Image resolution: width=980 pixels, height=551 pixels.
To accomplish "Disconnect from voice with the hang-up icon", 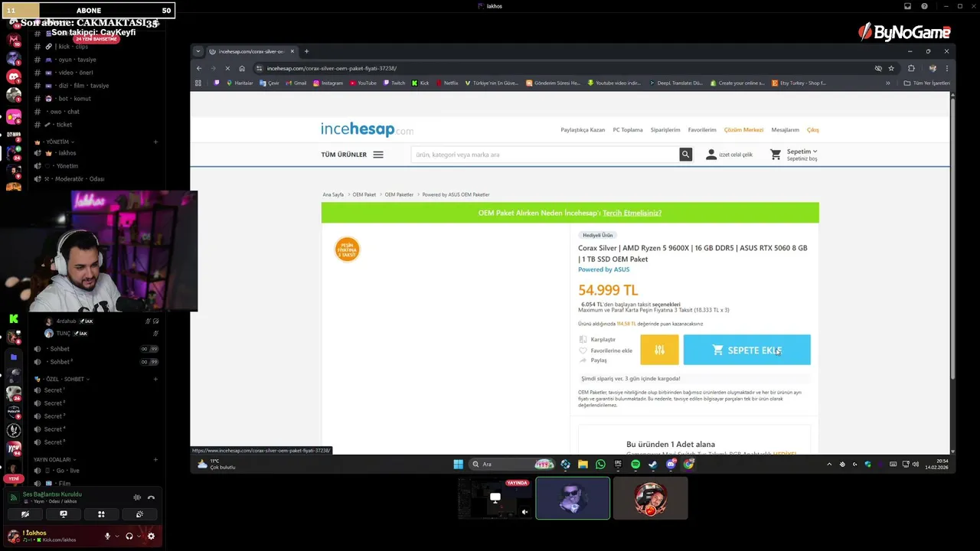I will click(x=151, y=497).
